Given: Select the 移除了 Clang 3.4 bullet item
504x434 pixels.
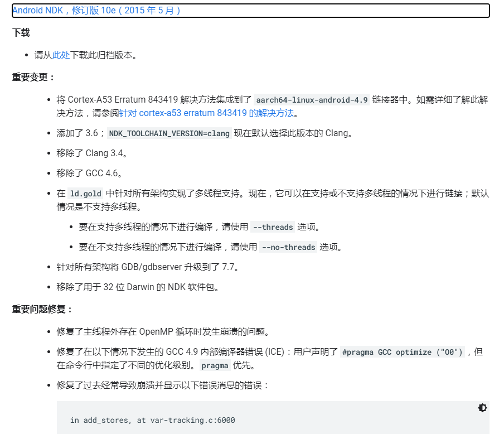Looking at the screenshot, I should 89,153.
